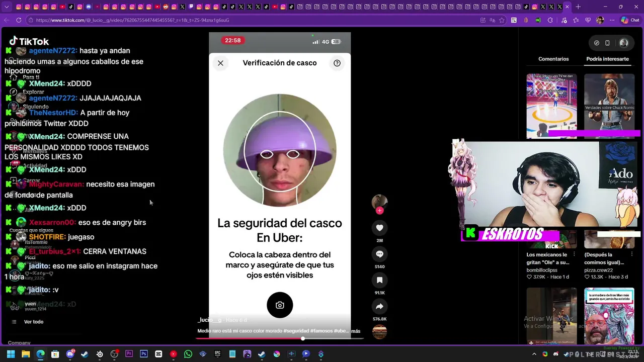The height and width of the screenshot is (362, 644).
Task: Follow the creator with the red plus
Action: [380, 211]
